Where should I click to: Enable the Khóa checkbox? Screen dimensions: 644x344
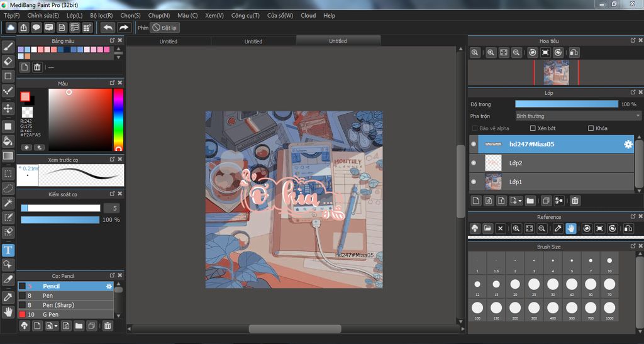tap(591, 128)
